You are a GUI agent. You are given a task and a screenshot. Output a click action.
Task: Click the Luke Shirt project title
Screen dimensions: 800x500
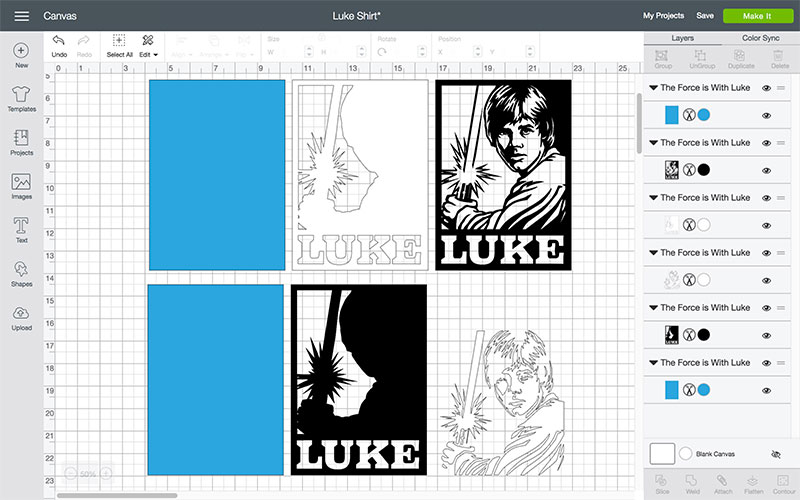pos(356,16)
